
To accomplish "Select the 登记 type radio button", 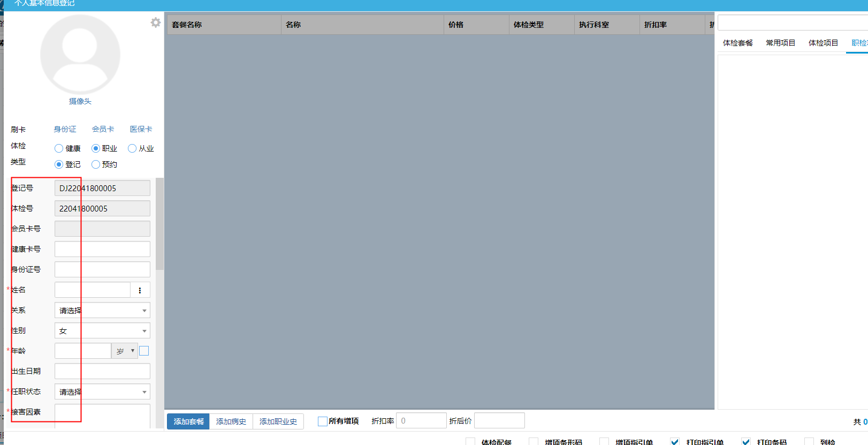I will click(x=59, y=164).
